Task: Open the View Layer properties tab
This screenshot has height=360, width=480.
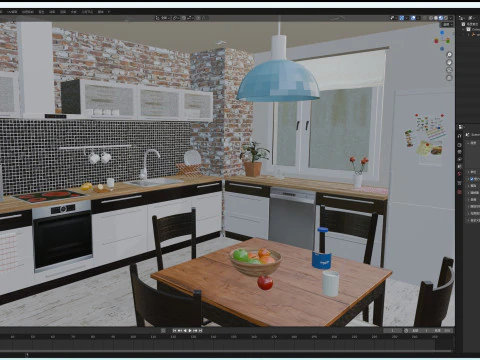Action: pos(459,159)
